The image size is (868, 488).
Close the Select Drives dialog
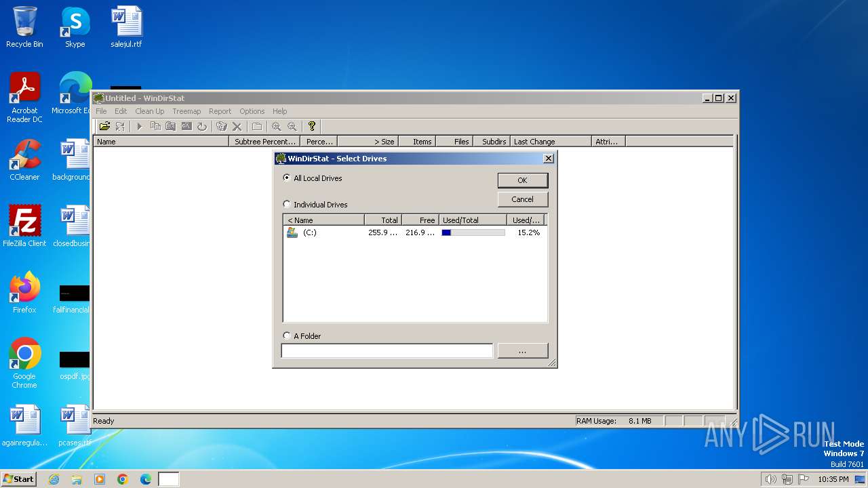(549, 159)
